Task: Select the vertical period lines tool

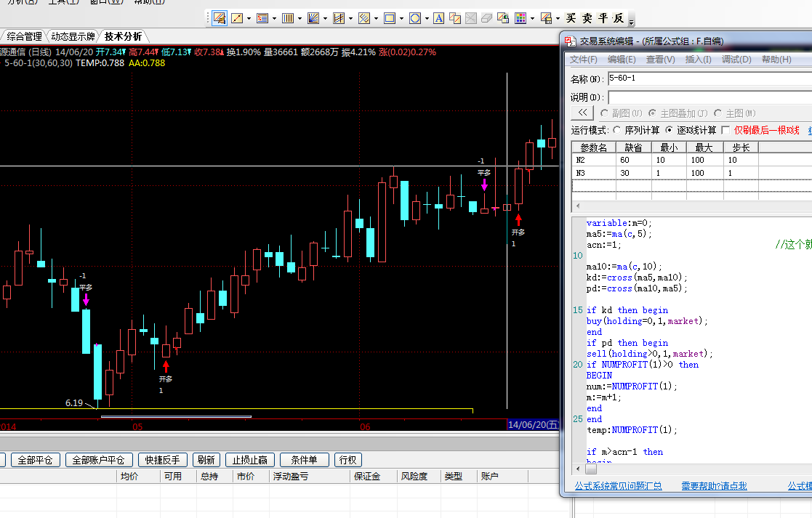Action: point(288,18)
